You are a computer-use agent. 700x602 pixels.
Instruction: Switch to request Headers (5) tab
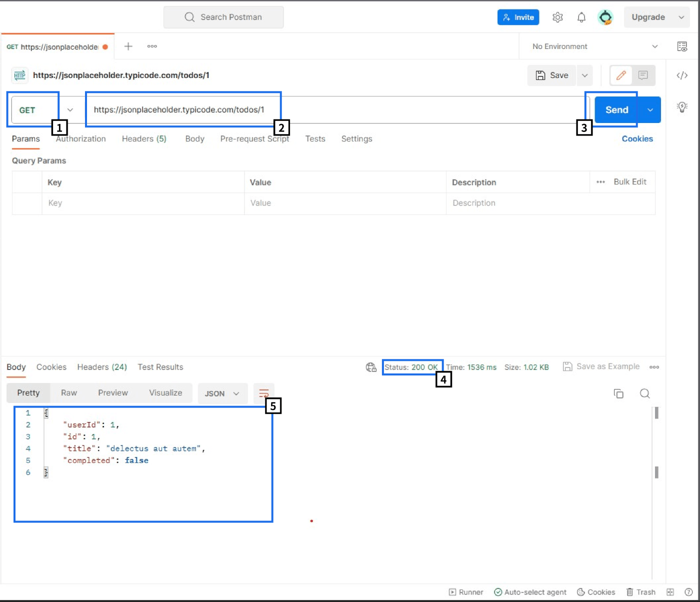[x=144, y=139]
